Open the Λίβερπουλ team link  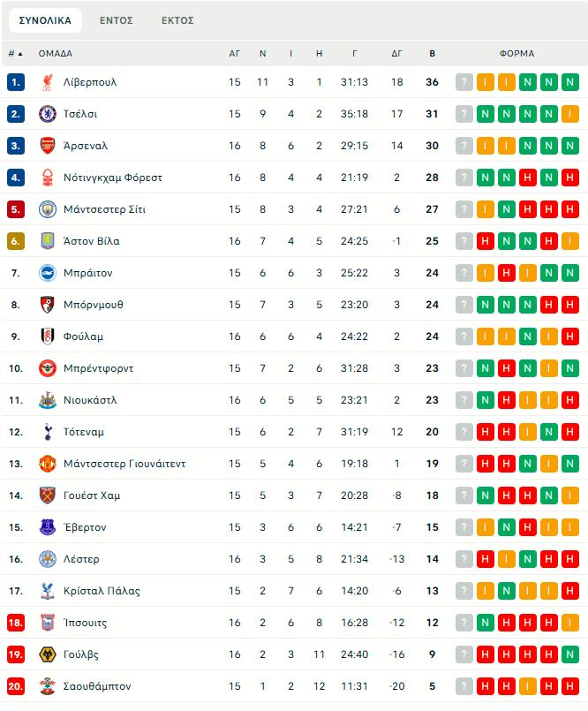90,82
